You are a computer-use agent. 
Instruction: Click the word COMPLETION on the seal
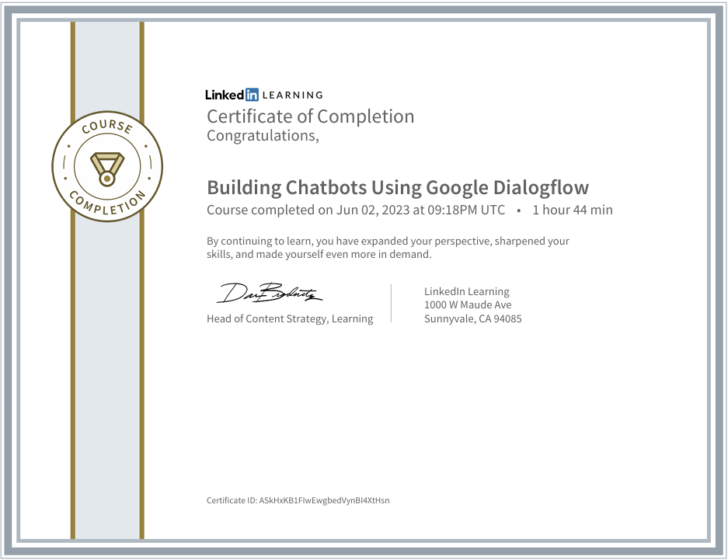coord(107,203)
